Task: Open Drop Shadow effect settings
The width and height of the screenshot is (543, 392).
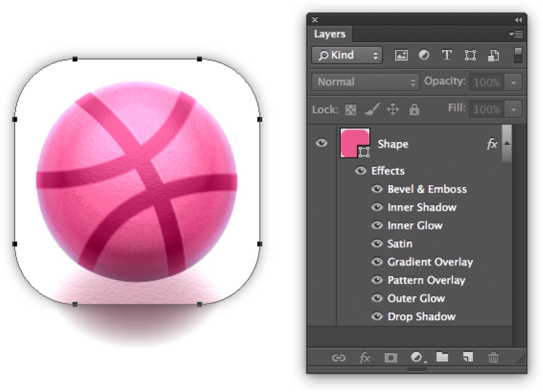Action: pyautogui.click(x=422, y=317)
